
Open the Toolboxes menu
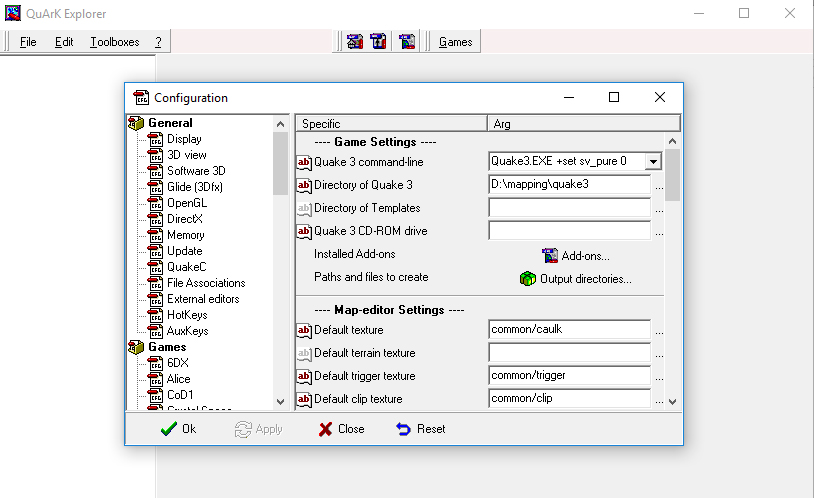point(115,42)
